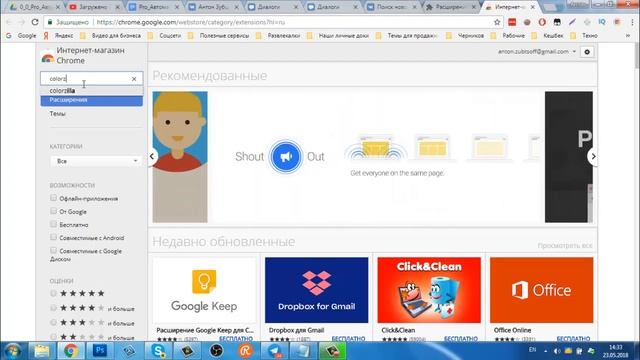This screenshot has height=360, width=640.
Task: Clear the search box with the X
Action: point(134,79)
